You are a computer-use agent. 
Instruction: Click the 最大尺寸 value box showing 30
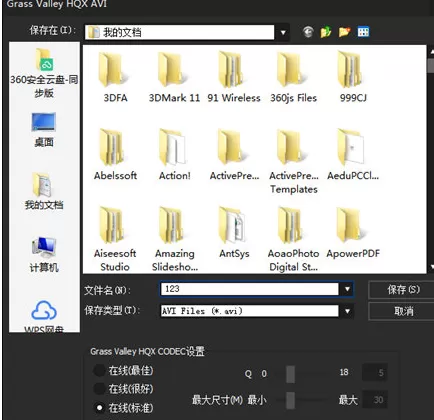coord(375,400)
